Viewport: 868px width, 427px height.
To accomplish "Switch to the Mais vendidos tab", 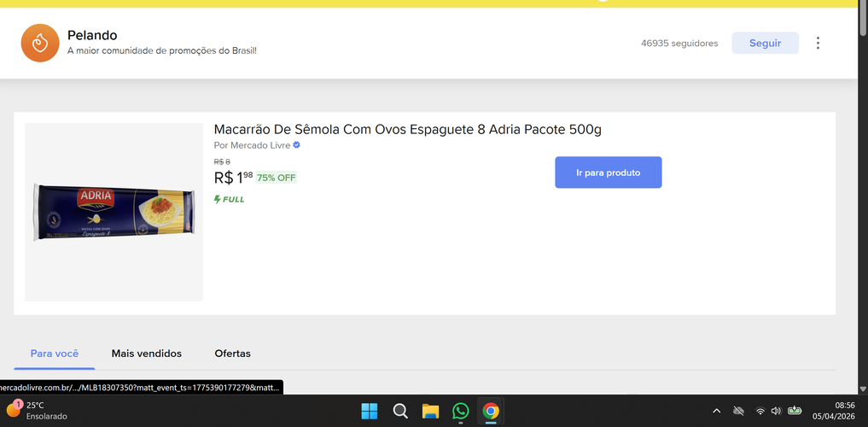I will [147, 354].
